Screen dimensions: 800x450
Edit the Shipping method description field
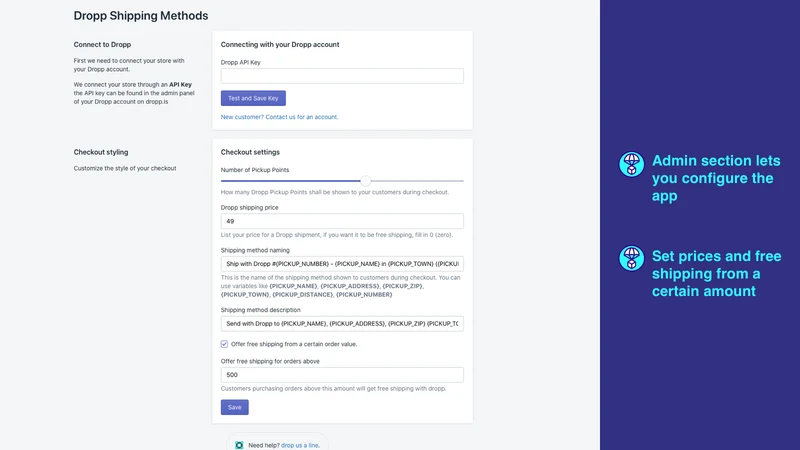pos(342,323)
